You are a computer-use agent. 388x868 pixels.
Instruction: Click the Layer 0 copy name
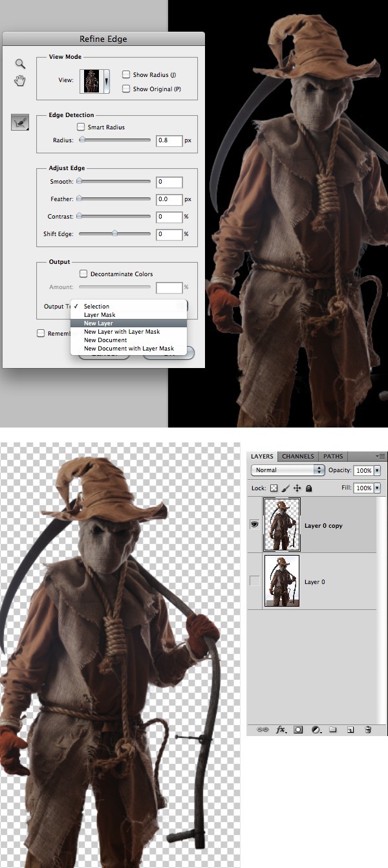[x=323, y=526]
